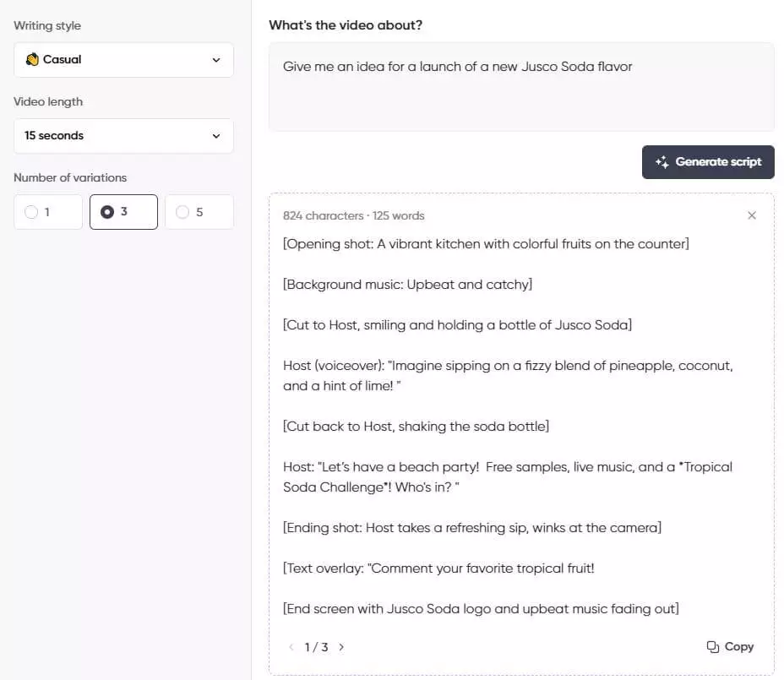
Task: Click the Writing style label
Action: tap(47, 25)
